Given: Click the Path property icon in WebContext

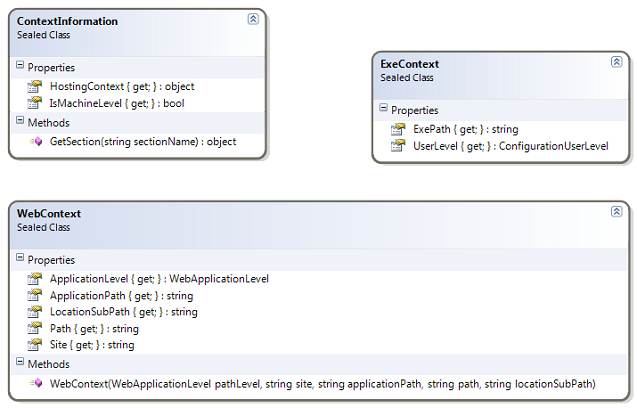Looking at the screenshot, I should coord(35,328).
